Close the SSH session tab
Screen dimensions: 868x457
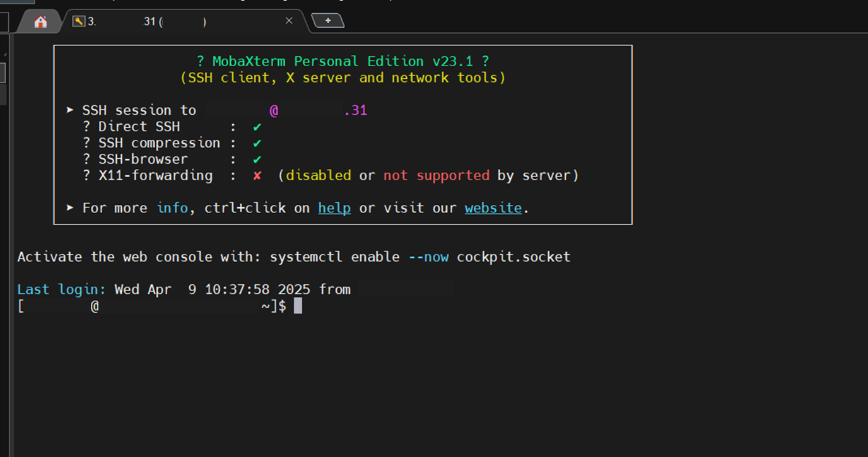[289, 21]
